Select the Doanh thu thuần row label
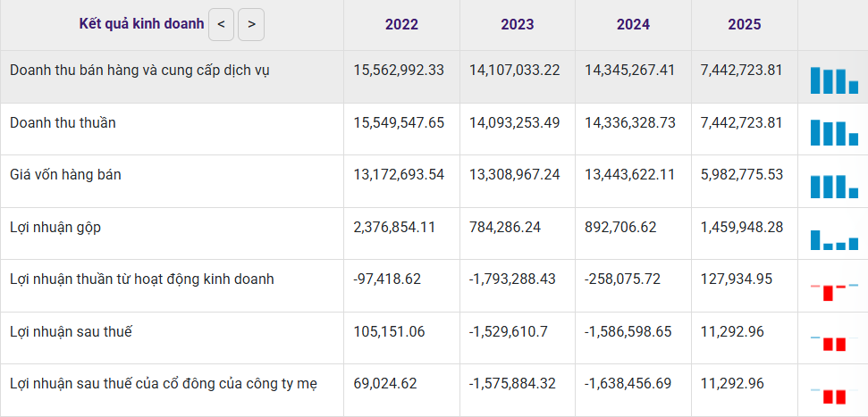 pos(63,122)
